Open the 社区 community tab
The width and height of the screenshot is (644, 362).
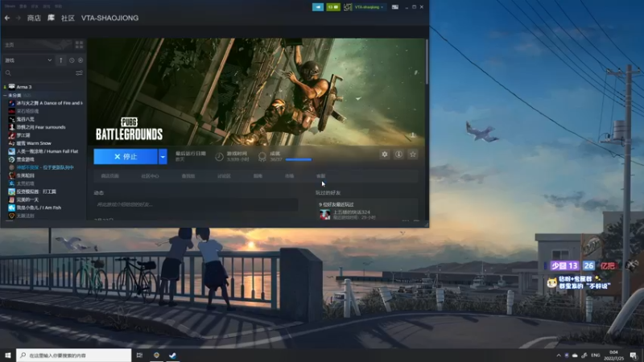(x=68, y=18)
